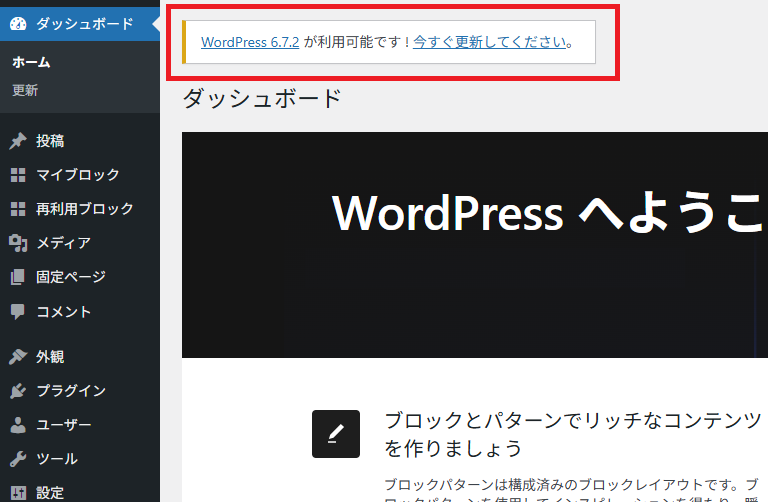This screenshot has height=502, width=768.
Task: Click the pushpin icon for 投稿
Action: click(x=17, y=141)
